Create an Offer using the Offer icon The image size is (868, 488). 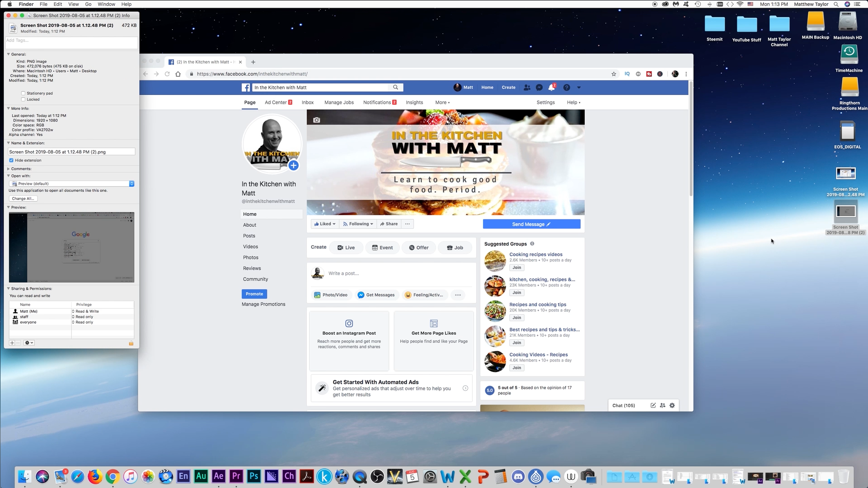tap(418, 247)
